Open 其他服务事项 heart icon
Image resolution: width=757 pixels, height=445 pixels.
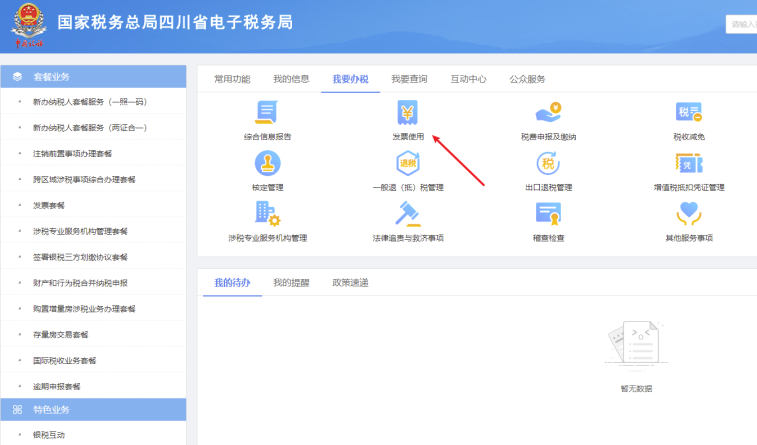point(689,214)
